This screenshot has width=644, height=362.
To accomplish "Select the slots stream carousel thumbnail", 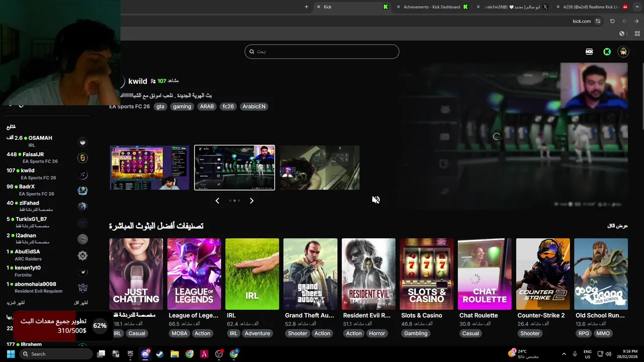I will coord(149,168).
